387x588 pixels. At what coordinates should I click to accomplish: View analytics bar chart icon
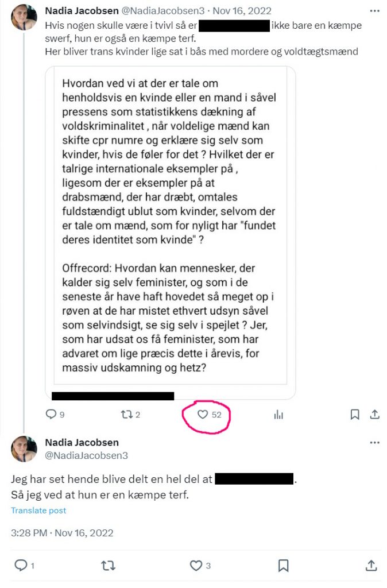pos(278,415)
